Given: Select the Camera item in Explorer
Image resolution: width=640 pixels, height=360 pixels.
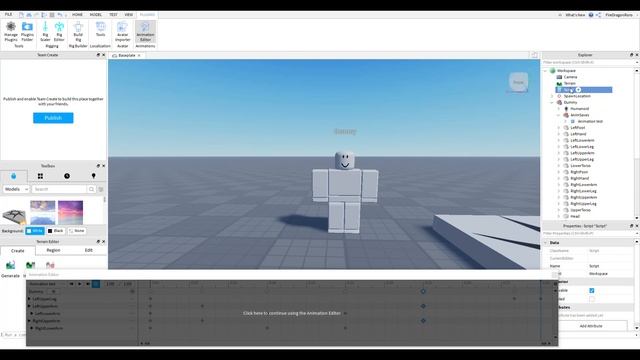Looking at the screenshot, I should coord(570,77).
